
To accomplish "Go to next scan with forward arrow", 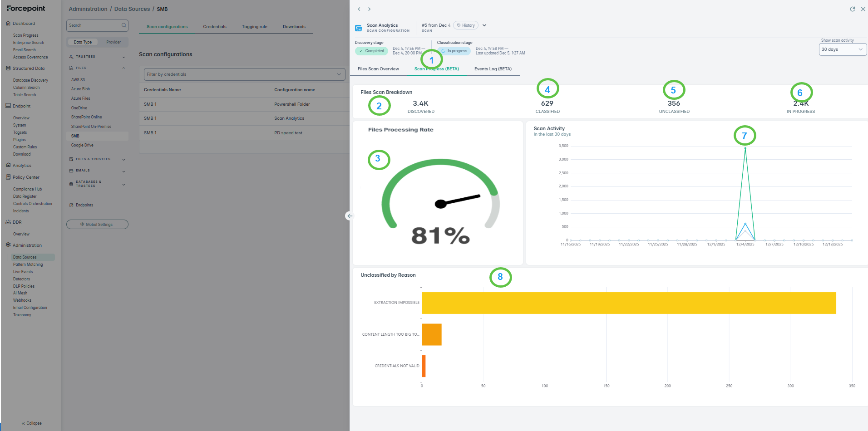I will [370, 9].
